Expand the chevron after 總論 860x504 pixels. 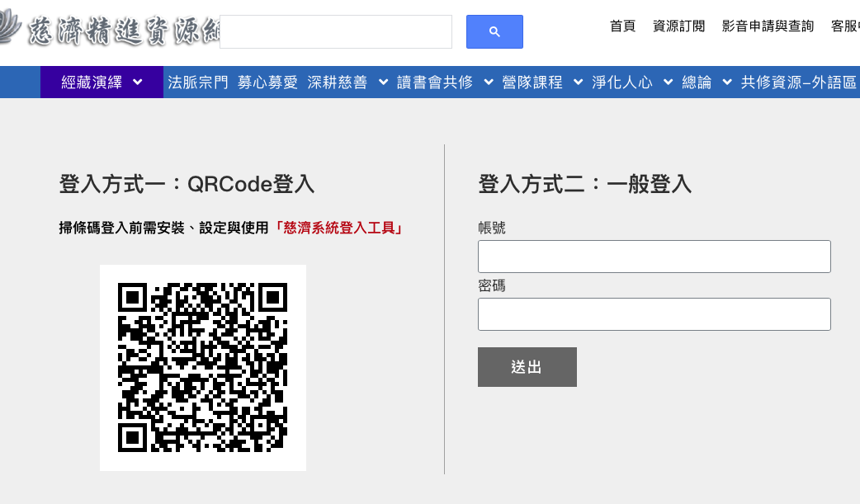[x=727, y=82]
